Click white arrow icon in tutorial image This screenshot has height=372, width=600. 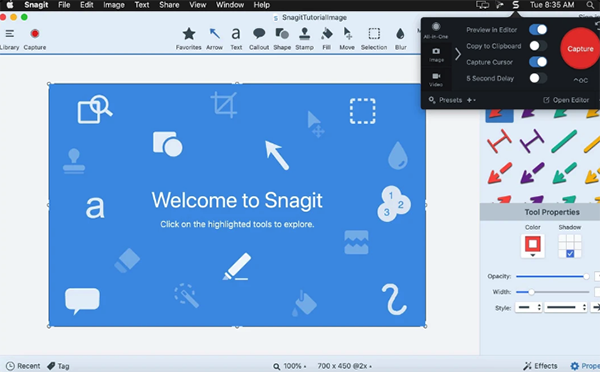tap(277, 155)
